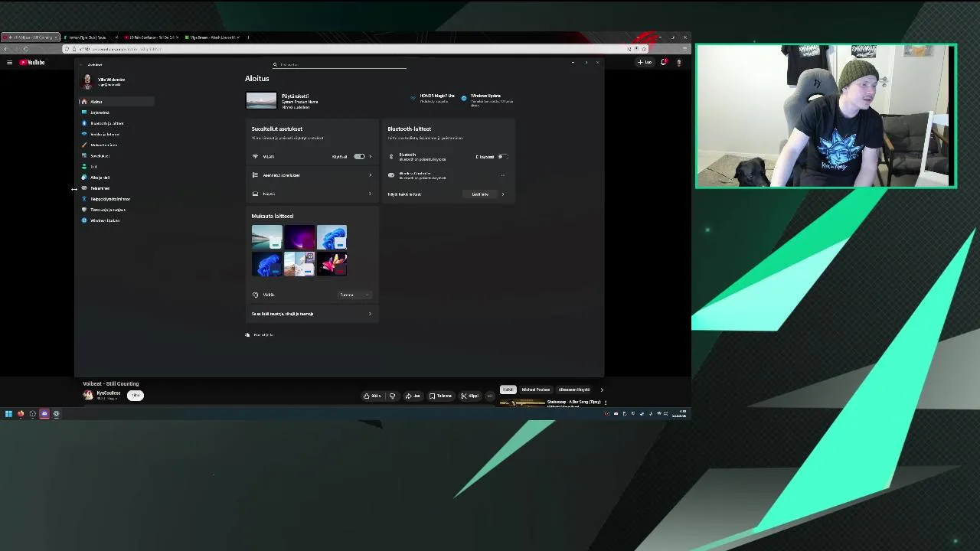Screen dimensions: 980x551
Task: Open new browser tab plus button
Action: point(248,37)
